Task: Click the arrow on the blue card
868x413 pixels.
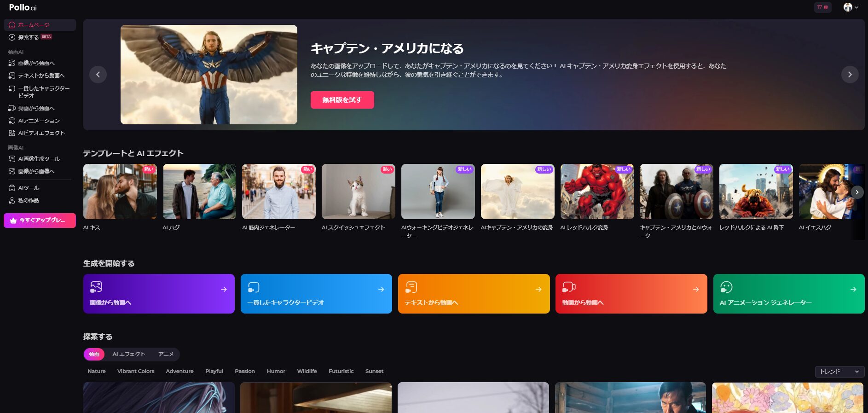Action: tap(381, 290)
